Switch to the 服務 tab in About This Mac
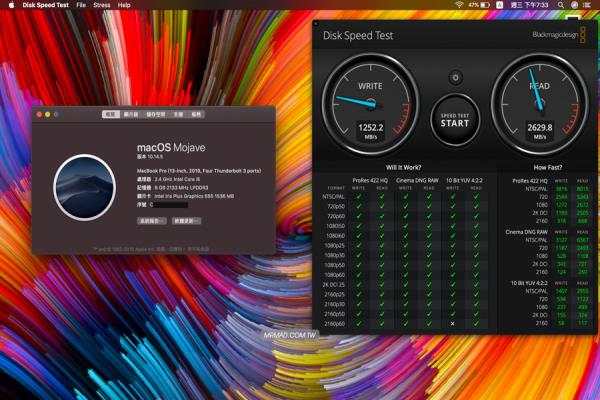600x400 pixels. tap(196, 114)
